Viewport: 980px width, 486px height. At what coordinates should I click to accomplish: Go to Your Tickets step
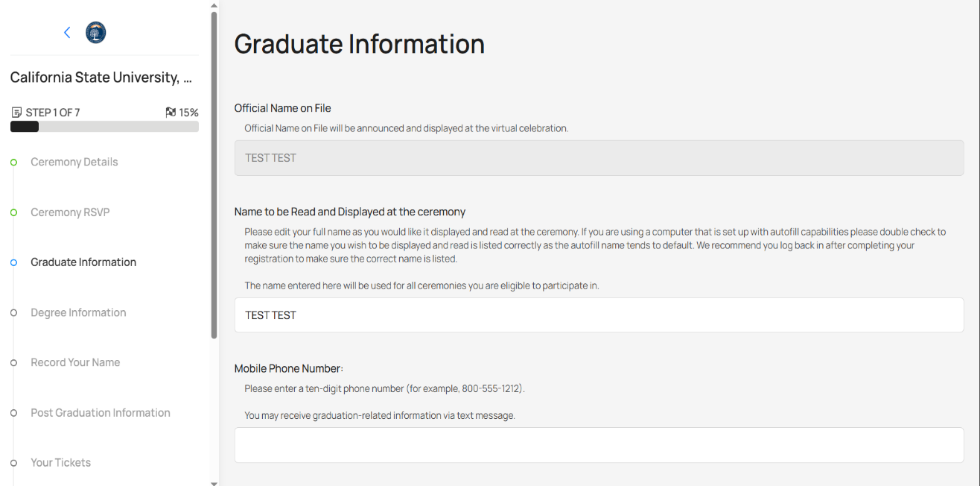click(x=60, y=463)
